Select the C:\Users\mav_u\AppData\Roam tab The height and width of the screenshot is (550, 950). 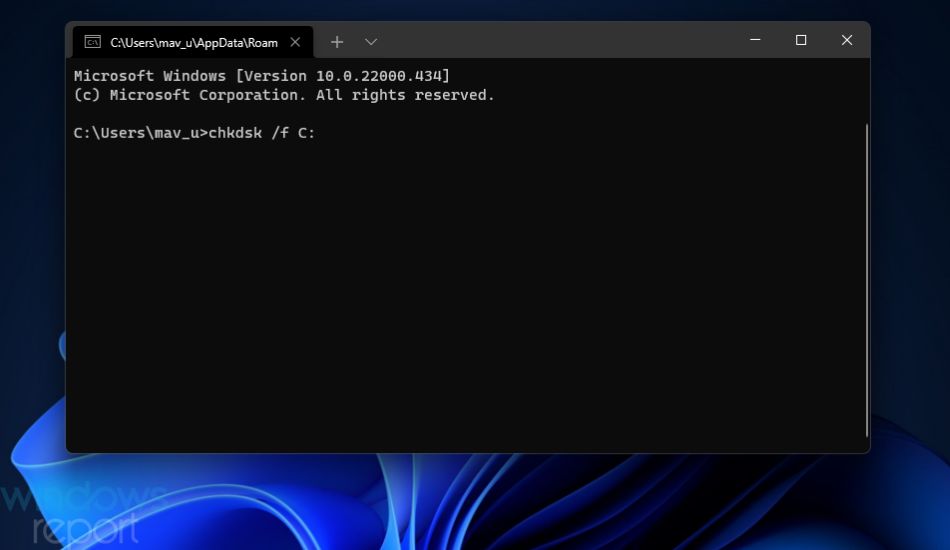pyautogui.click(x=193, y=42)
